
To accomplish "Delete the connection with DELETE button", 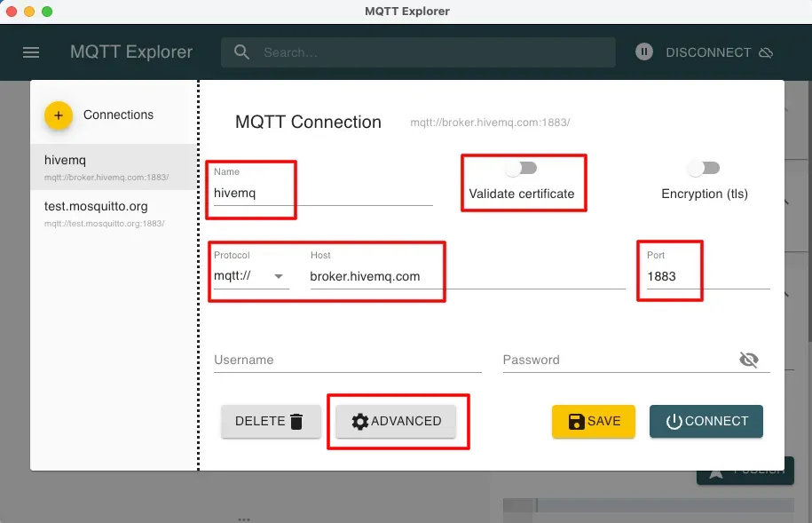I will (x=271, y=421).
